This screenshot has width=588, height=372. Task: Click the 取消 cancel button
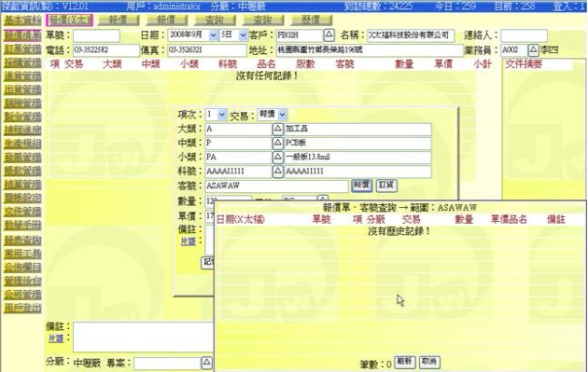[429, 362]
